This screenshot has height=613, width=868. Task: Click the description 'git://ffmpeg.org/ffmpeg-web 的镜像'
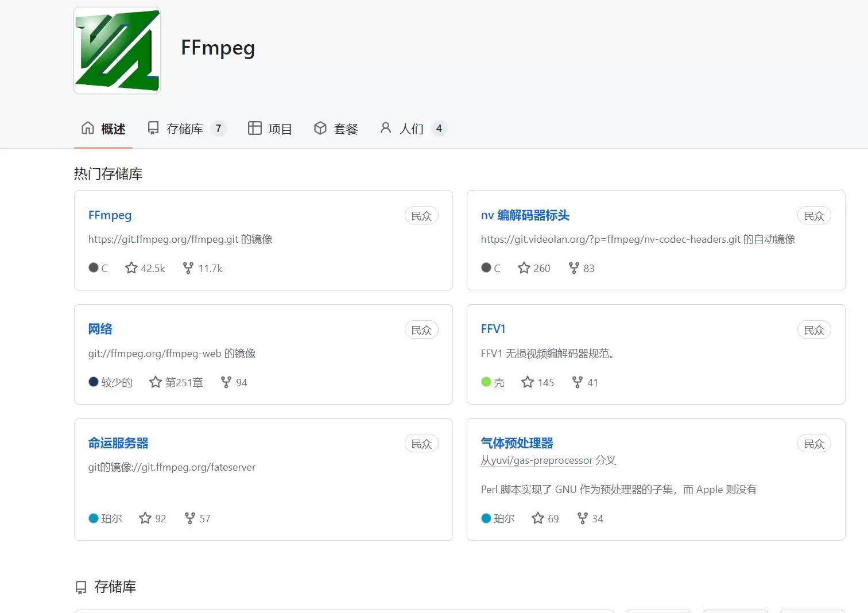172,354
